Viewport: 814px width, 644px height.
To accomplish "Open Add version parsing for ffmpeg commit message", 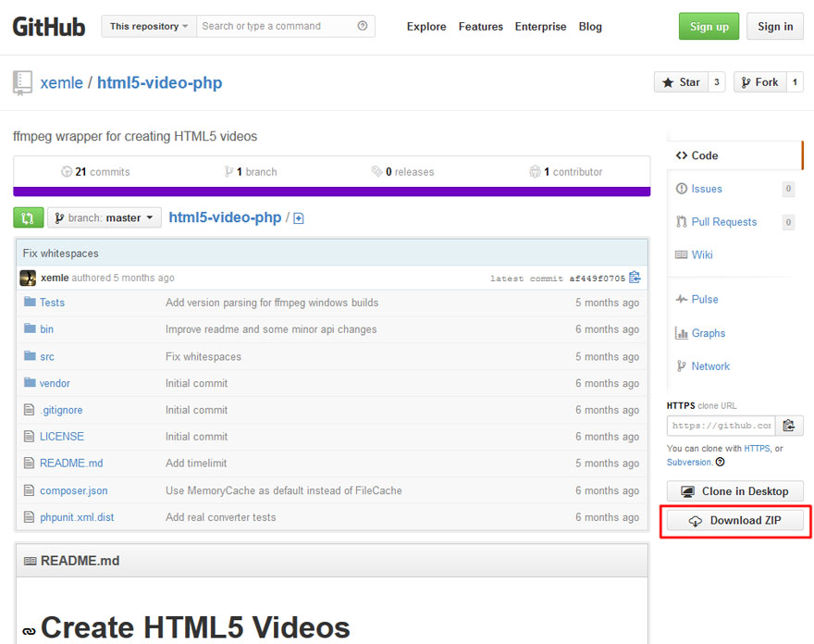I will point(272,303).
